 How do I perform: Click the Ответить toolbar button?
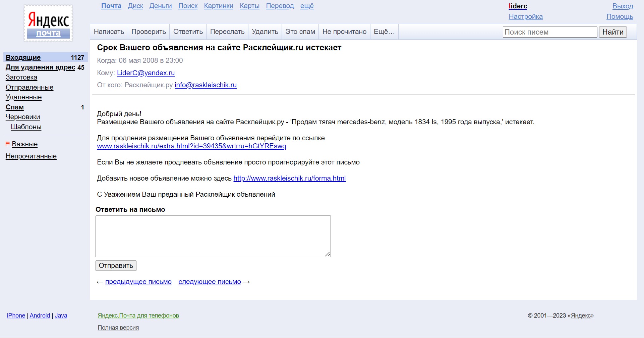(188, 32)
